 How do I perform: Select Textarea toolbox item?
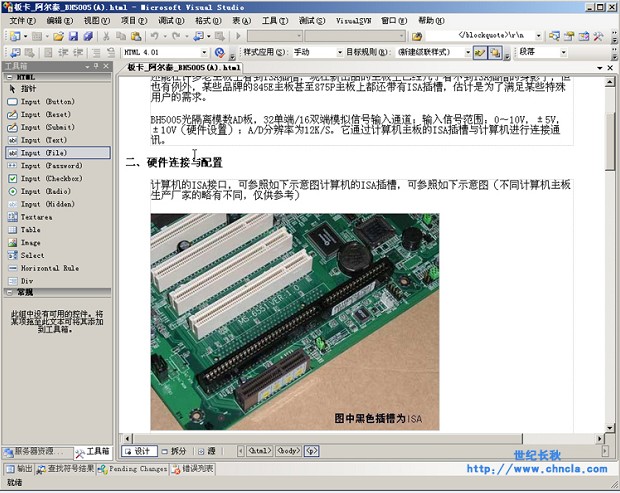[58, 217]
